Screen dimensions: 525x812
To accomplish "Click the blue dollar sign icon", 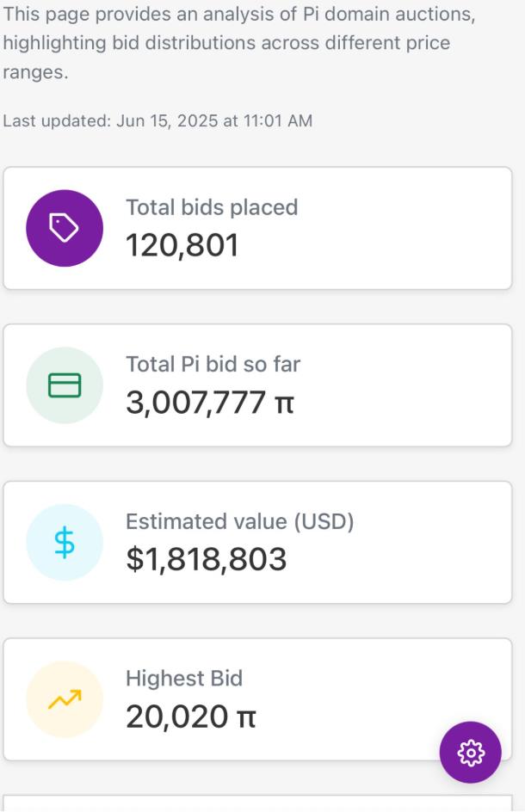I will pos(65,542).
